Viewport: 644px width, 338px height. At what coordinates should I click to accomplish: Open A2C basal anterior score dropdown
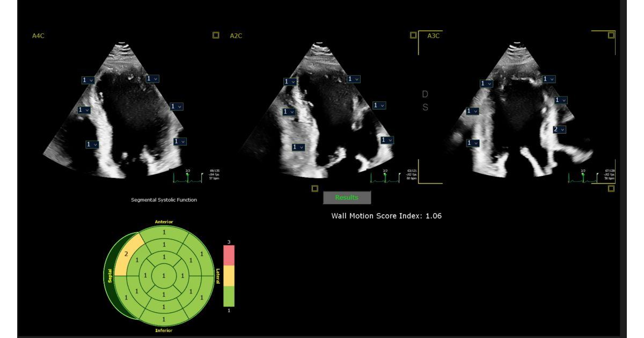click(x=387, y=140)
